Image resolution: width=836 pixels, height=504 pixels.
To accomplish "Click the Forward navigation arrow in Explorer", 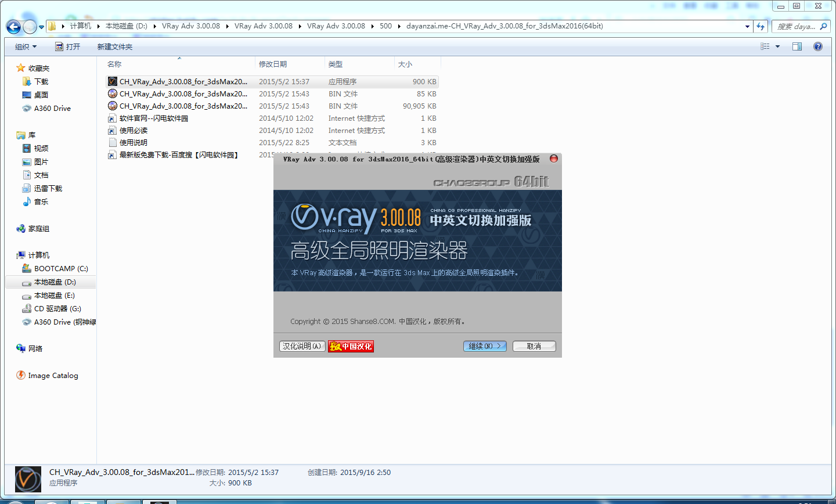I will pyautogui.click(x=30, y=27).
